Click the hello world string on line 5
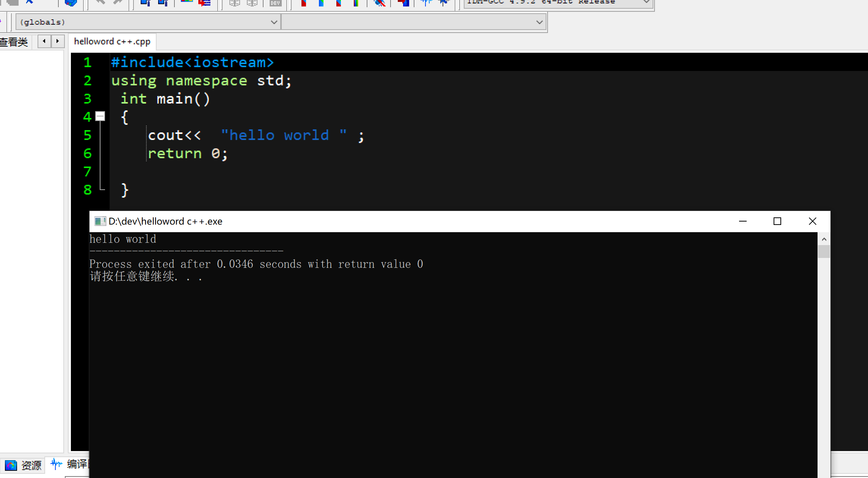The image size is (868, 478). (283, 135)
